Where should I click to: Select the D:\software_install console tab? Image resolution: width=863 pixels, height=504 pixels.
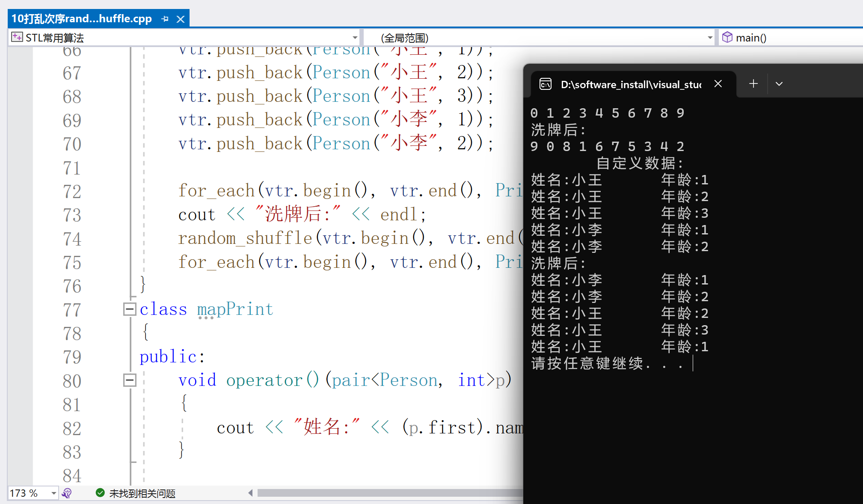(630, 84)
